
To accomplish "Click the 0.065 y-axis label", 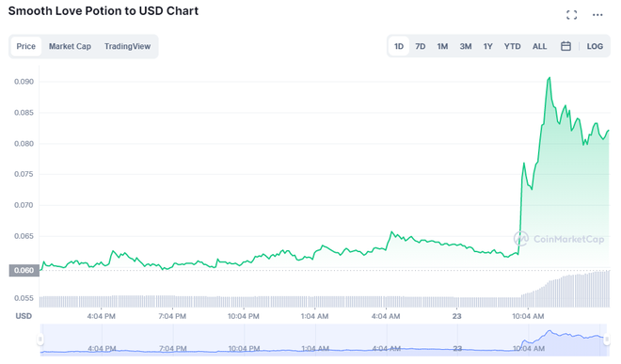I will [x=24, y=236].
